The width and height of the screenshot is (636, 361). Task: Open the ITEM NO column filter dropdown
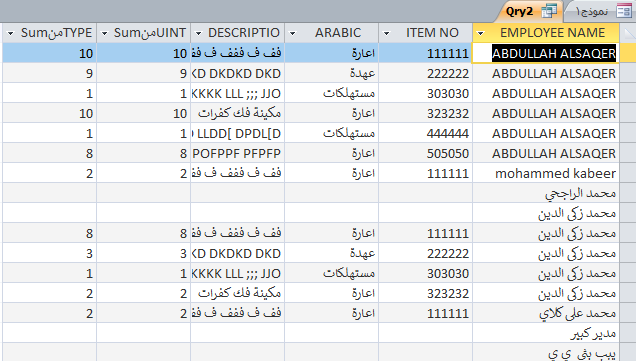[387, 33]
